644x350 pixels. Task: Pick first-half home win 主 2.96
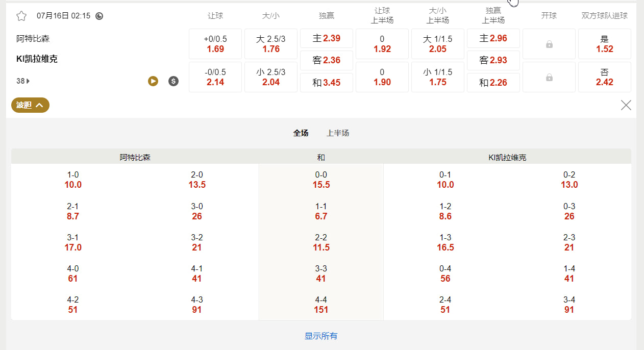tap(493, 38)
